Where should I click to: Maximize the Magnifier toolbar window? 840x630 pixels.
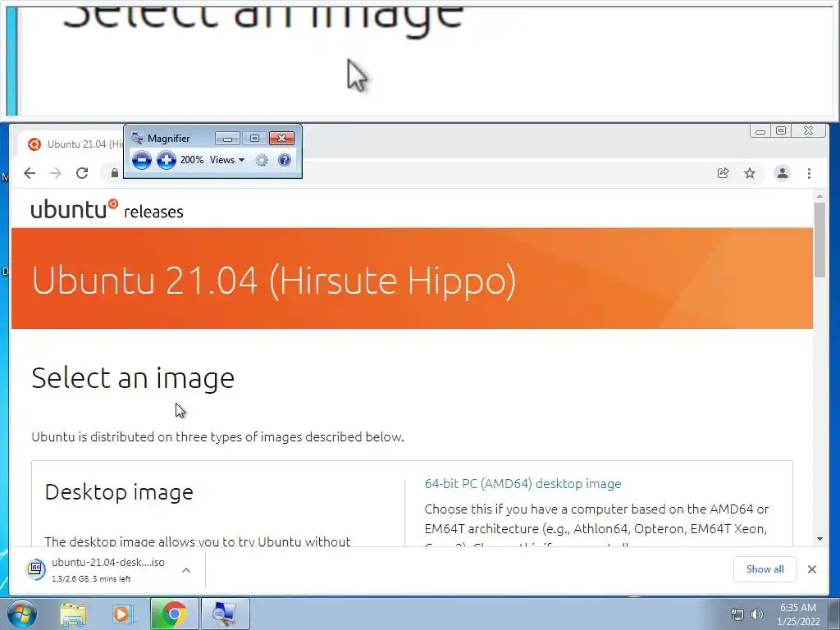click(x=254, y=139)
